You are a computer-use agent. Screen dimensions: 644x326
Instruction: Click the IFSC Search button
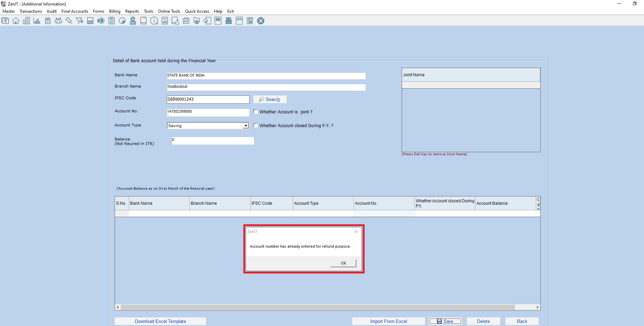pyautogui.click(x=270, y=99)
